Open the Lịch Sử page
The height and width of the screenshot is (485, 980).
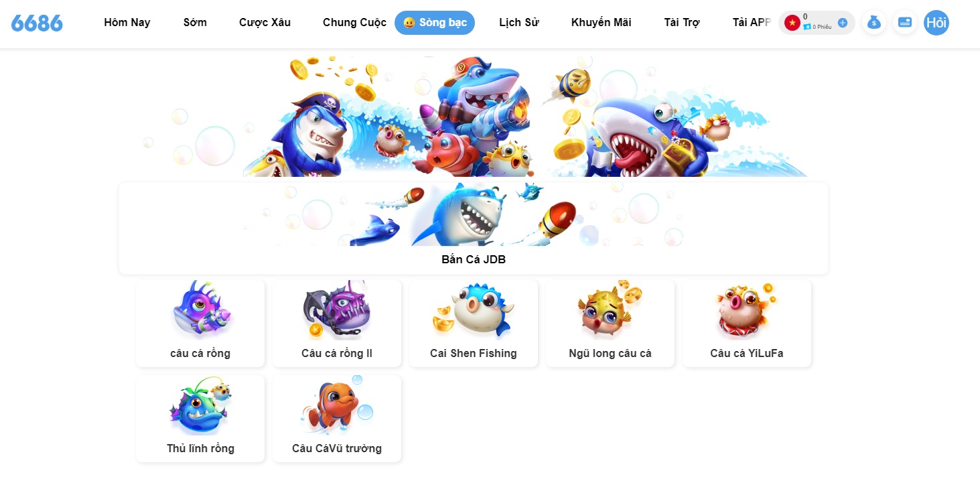click(x=519, y=23)
